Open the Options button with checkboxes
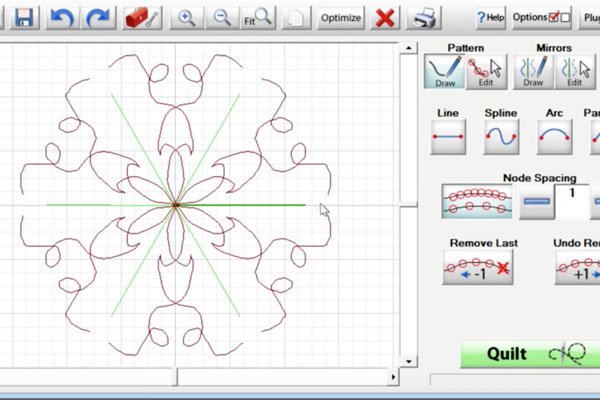 pyautogui.click(x=541, y=18)
